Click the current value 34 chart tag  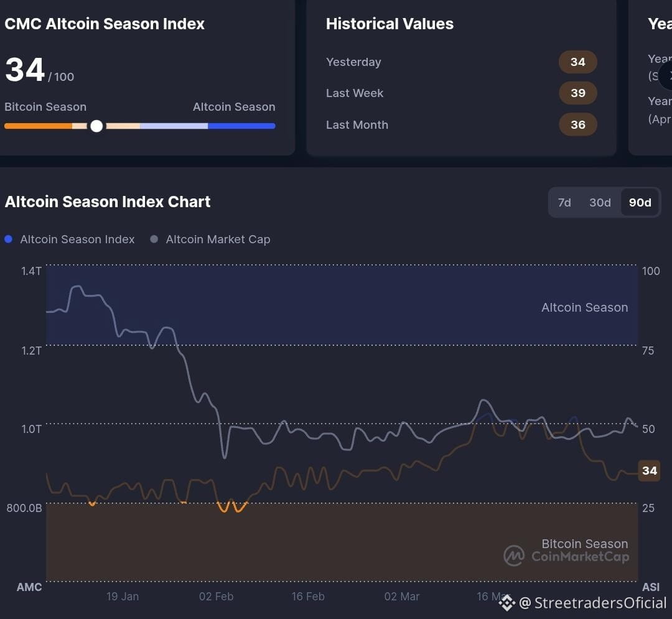click(x=649, y=471)
